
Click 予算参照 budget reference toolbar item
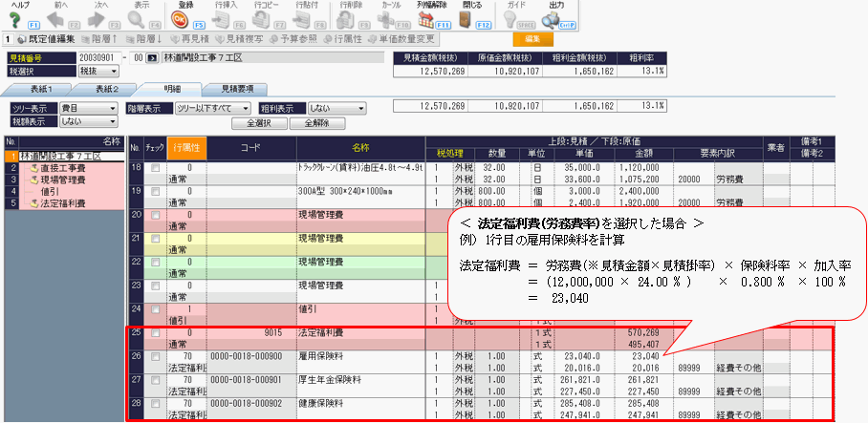(293, 39)
